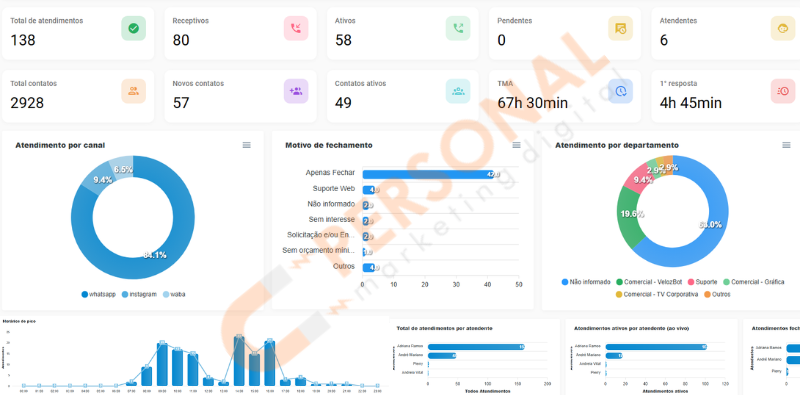This screenshot has height=400, width=800.
Task: Click the waba legend label
Action: (x=176, y=294)
